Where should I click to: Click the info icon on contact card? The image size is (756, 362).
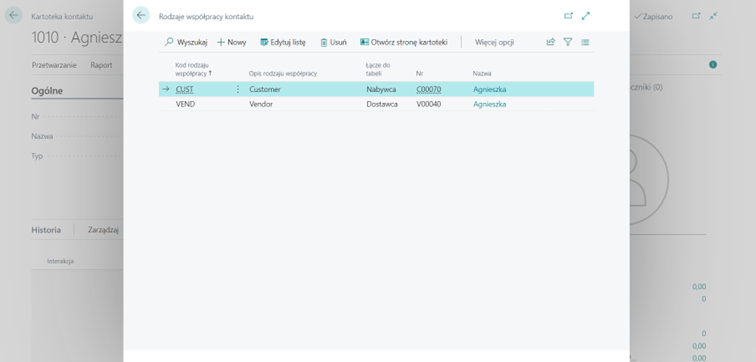713,65
